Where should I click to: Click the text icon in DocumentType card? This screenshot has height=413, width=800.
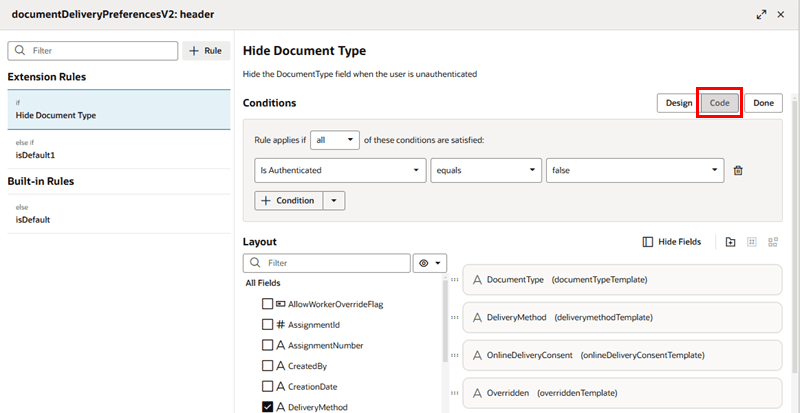478,280
